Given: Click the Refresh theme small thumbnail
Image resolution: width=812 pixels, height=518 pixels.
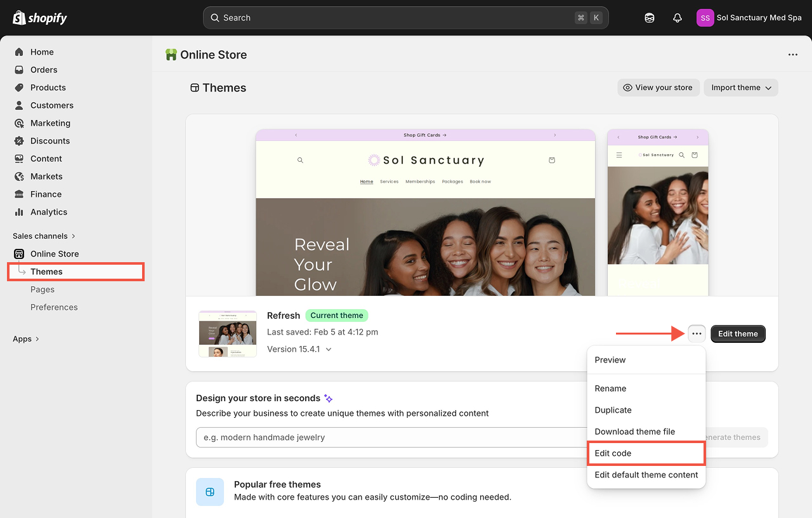Looking at the screenshot, I should pos(228,334).
